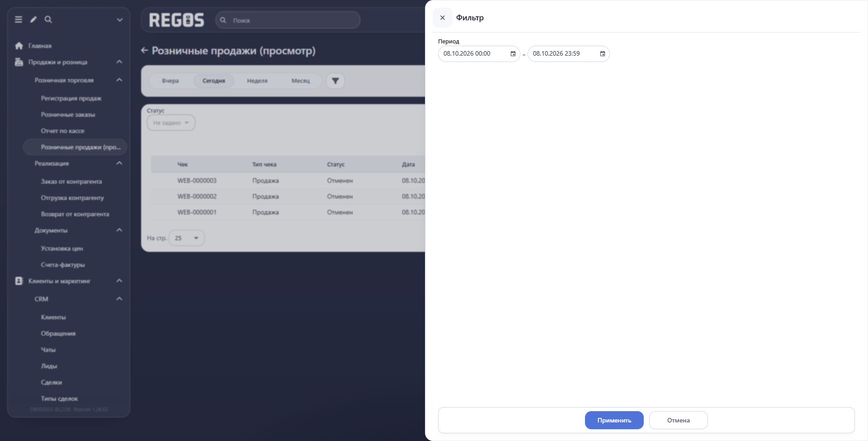Select the Неделя period tab

[257, 81]
